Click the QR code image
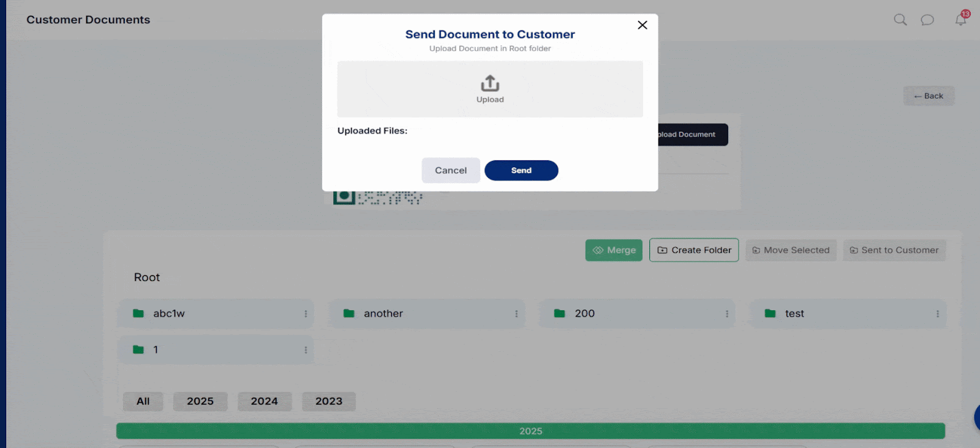980x448 pixels. pos(378,197)
